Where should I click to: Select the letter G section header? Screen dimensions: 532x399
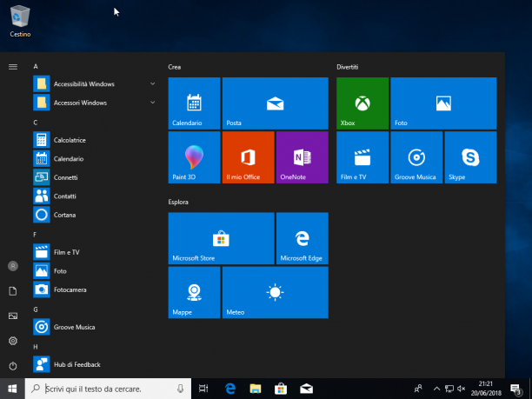36,309
